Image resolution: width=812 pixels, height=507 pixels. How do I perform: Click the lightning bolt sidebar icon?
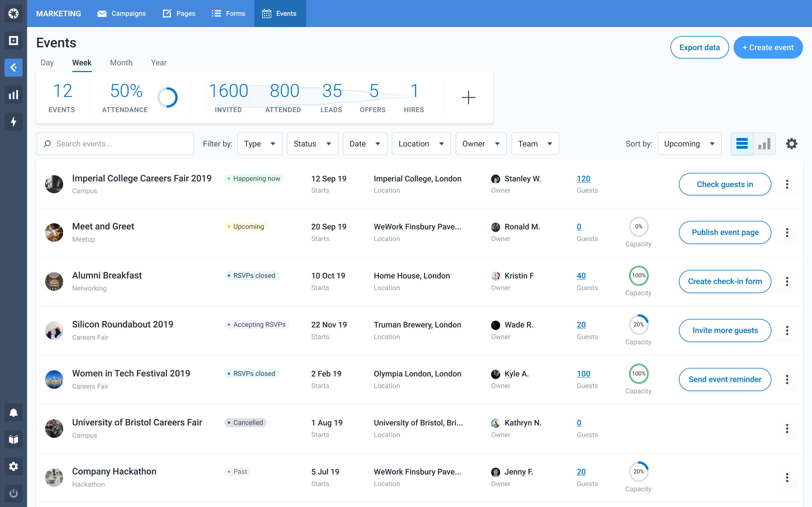click(14, 121)
